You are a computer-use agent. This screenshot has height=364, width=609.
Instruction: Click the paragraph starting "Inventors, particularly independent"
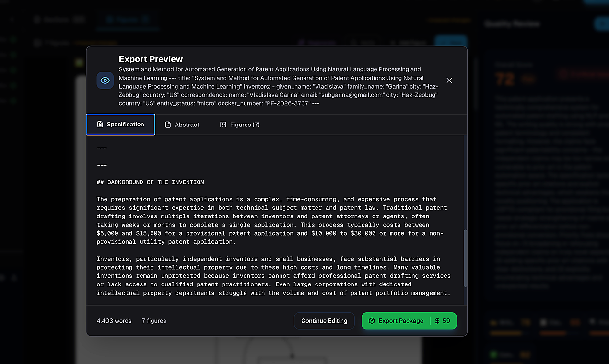tap(274, 276)
